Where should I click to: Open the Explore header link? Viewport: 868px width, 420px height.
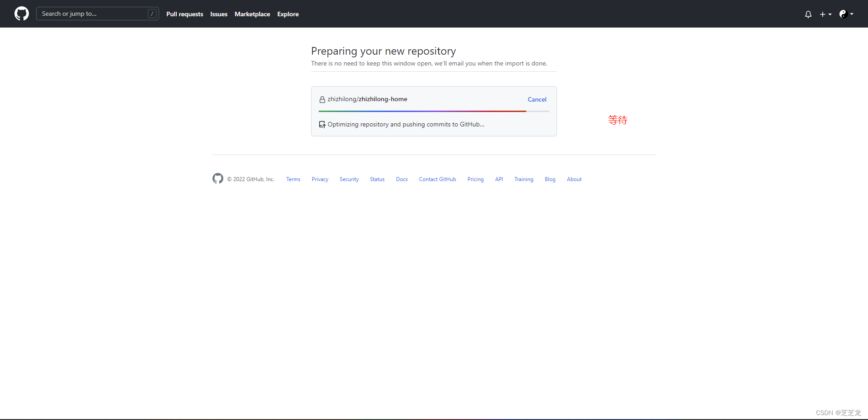point(288,14)
